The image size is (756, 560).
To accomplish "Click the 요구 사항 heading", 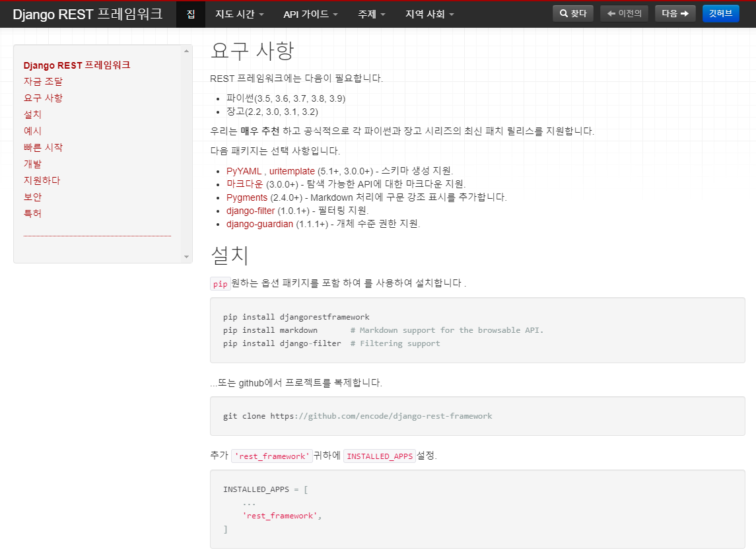I will coord(252,51).
